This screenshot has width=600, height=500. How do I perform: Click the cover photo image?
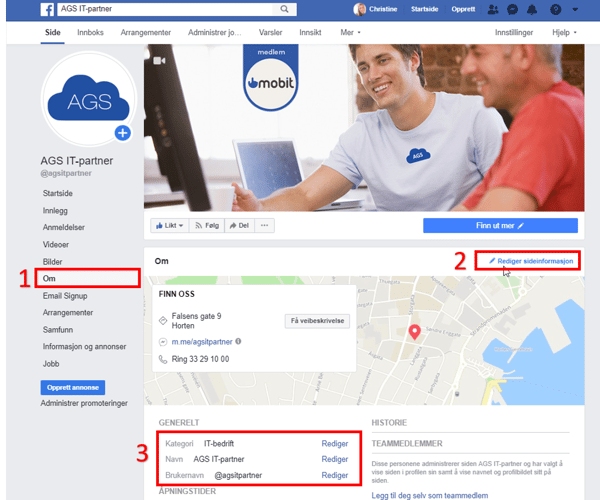(364, 127)
